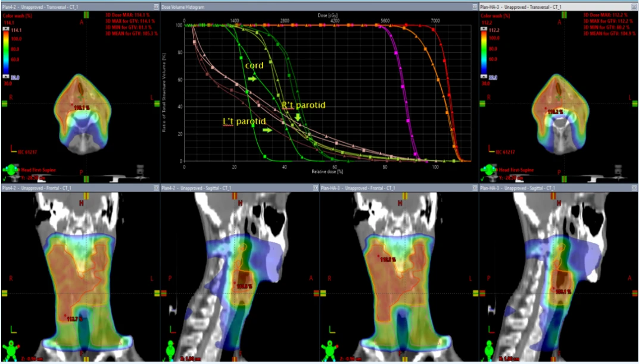Grab top green plane handle in Plan4-2 Transversal
The width and height of the screenshot is (639, 364).
coord(86,14)
